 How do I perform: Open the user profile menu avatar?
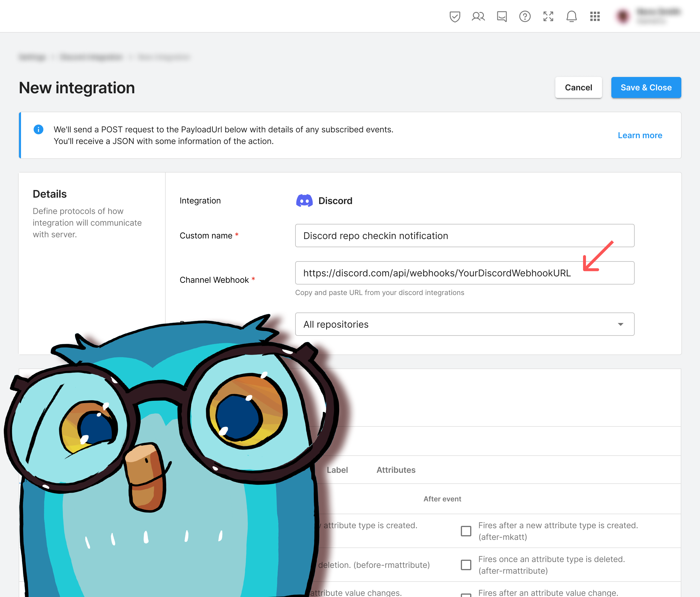tap(623, 17)
